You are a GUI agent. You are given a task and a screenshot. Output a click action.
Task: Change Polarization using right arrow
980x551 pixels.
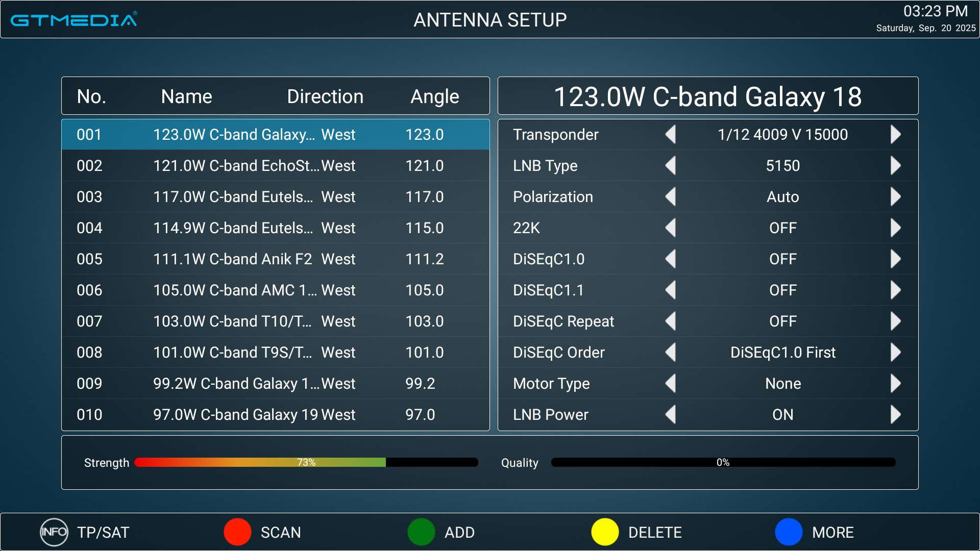tap(895, 197)
